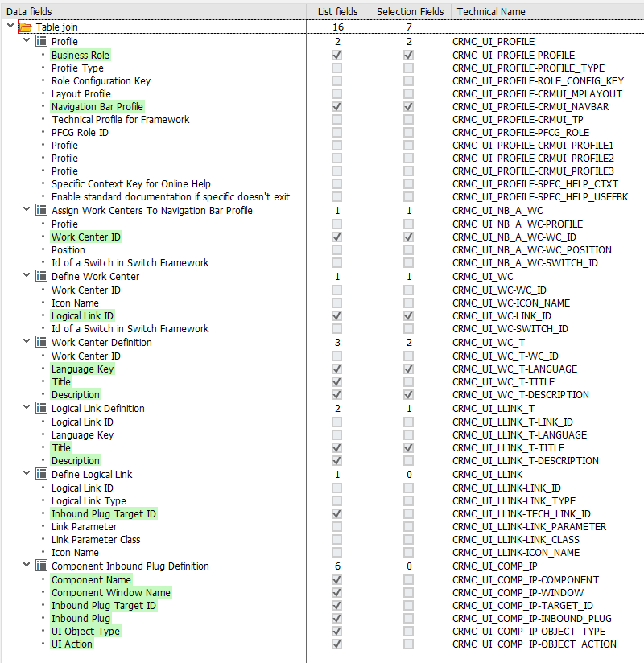Click the List fields column header

click(337, 12)
